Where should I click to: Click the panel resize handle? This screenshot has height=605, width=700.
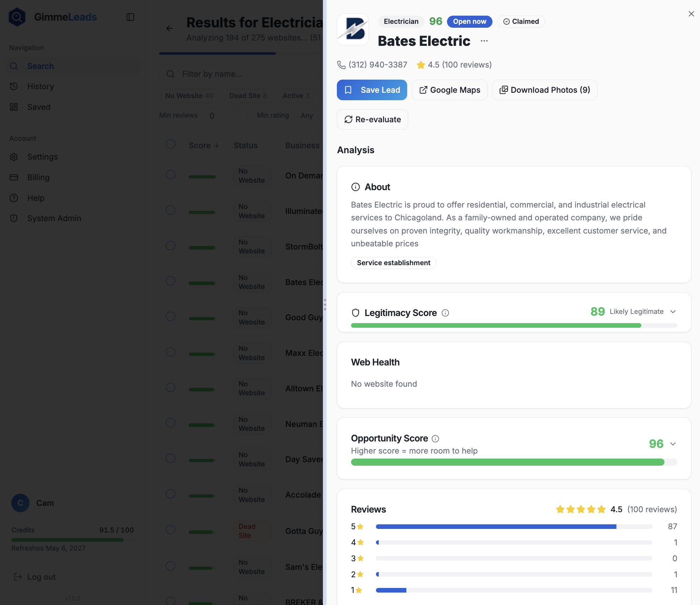coord(325,305)
